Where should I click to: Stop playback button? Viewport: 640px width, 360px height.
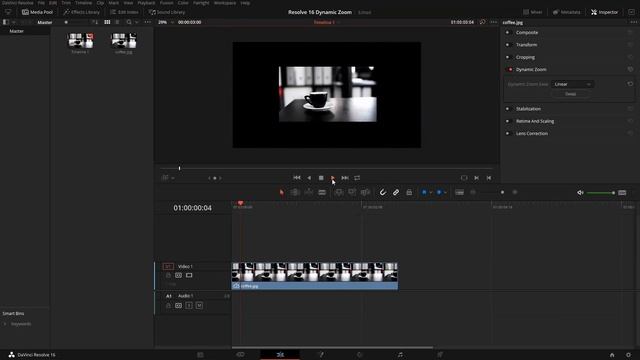[321, 178]
